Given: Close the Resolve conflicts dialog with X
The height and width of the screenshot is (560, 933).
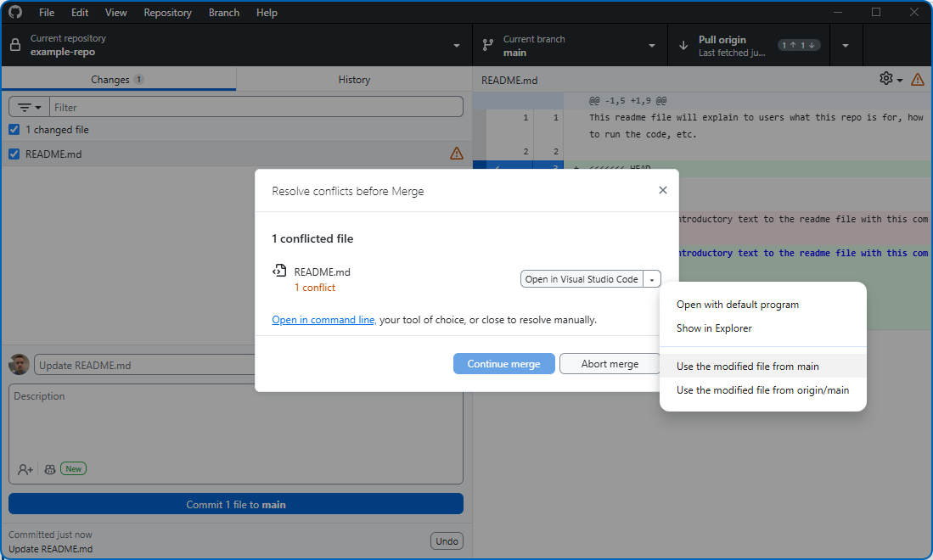Looking at the screenshot, I should click(x=663, y=191).
